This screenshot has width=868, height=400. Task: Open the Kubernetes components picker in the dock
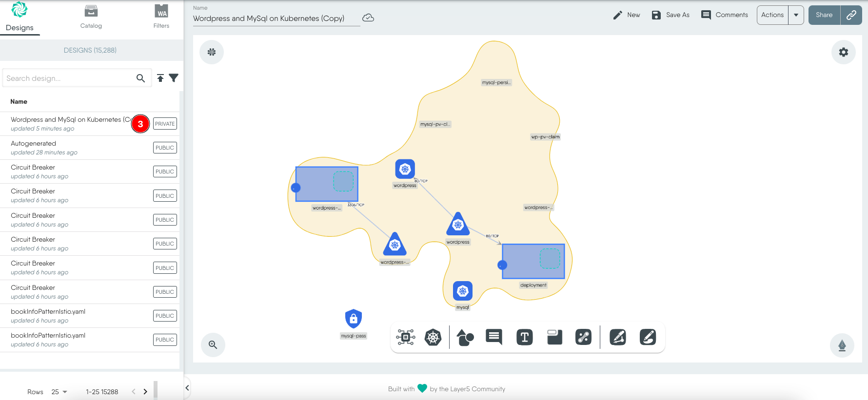point(433,337)
